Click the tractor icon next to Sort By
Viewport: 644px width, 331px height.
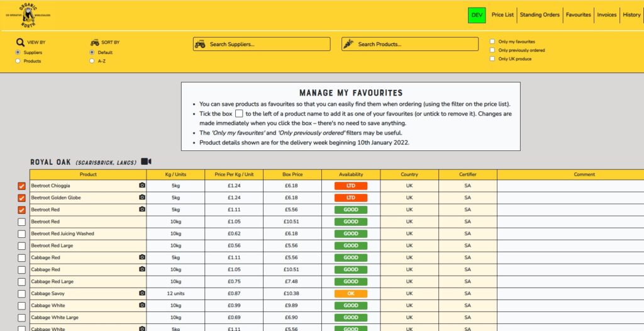tap(94, 42)
